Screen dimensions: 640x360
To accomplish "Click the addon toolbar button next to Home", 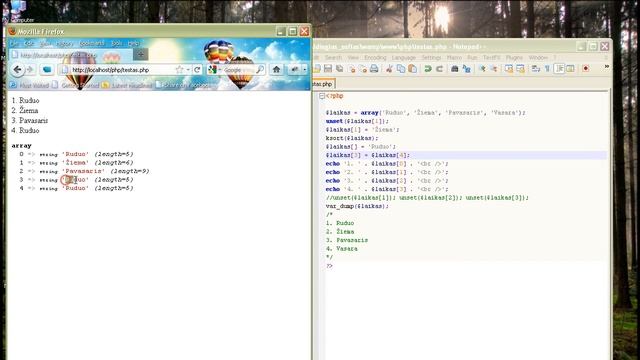I will (x=294, y=70).
